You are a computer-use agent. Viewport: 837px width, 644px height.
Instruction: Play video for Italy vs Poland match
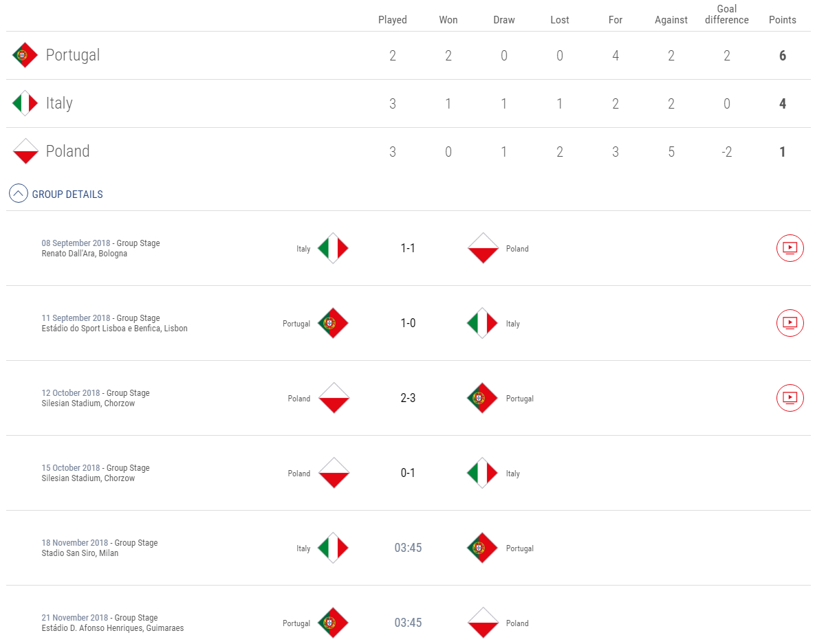(790, 248)
